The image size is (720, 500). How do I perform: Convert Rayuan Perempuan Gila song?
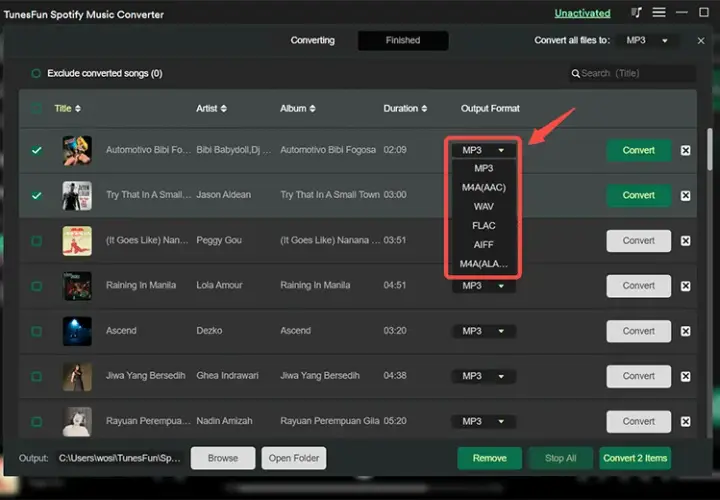[638, 421]
